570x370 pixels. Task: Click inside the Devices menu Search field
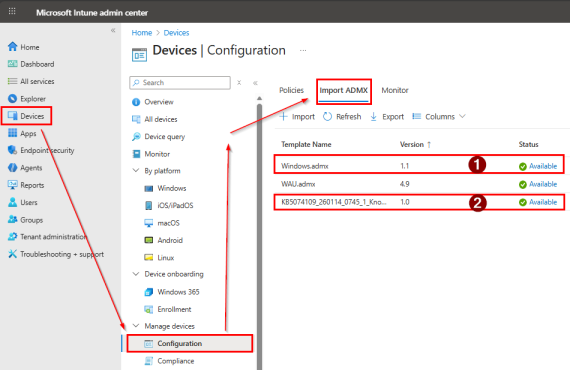[x=180, y=83]
